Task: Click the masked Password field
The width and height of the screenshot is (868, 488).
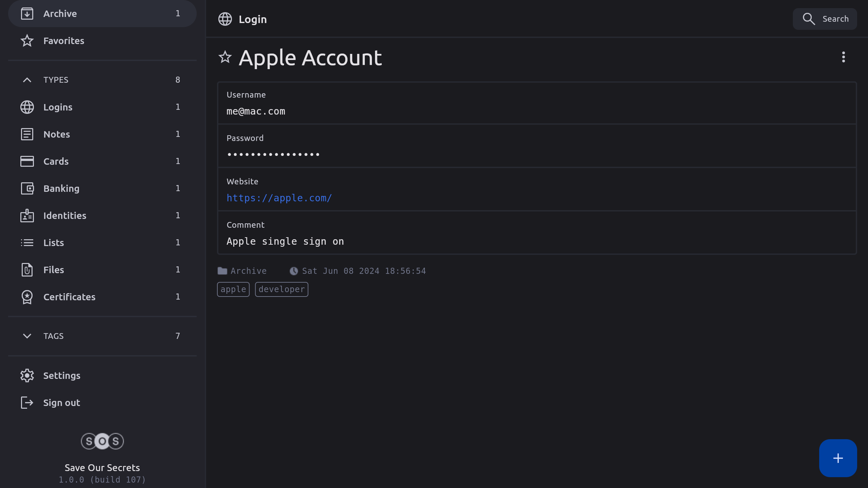Action: (273, 155)
